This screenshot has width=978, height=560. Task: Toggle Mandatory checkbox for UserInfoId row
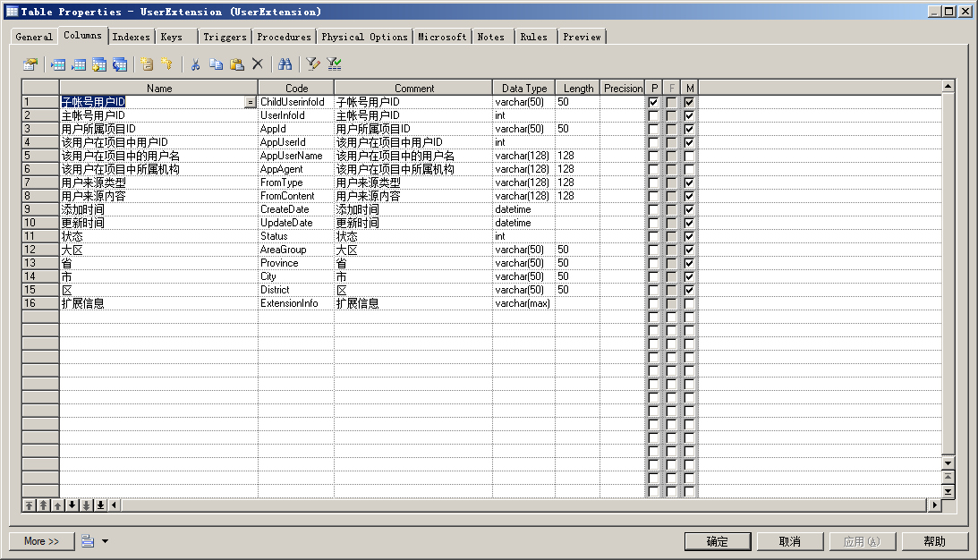point(689,115)
